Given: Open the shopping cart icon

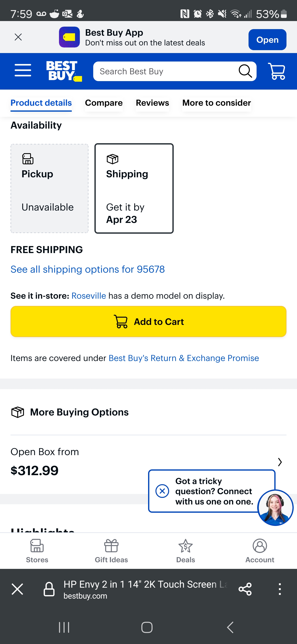Looking at the screenshot, I should click(276, 71).
